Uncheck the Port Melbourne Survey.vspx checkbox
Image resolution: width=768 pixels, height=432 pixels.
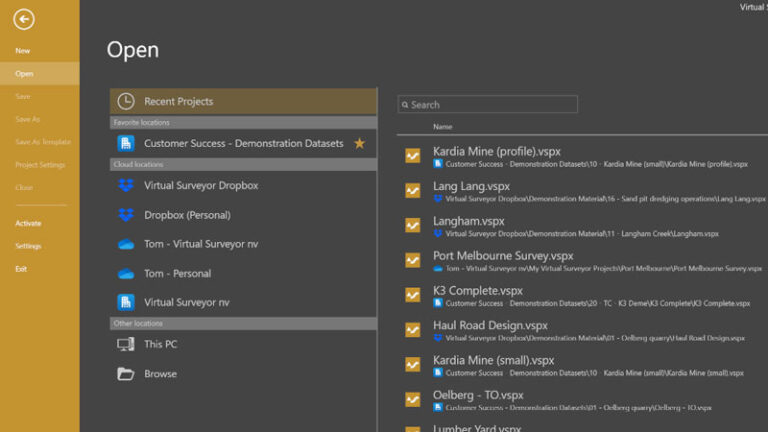point(412,260)
